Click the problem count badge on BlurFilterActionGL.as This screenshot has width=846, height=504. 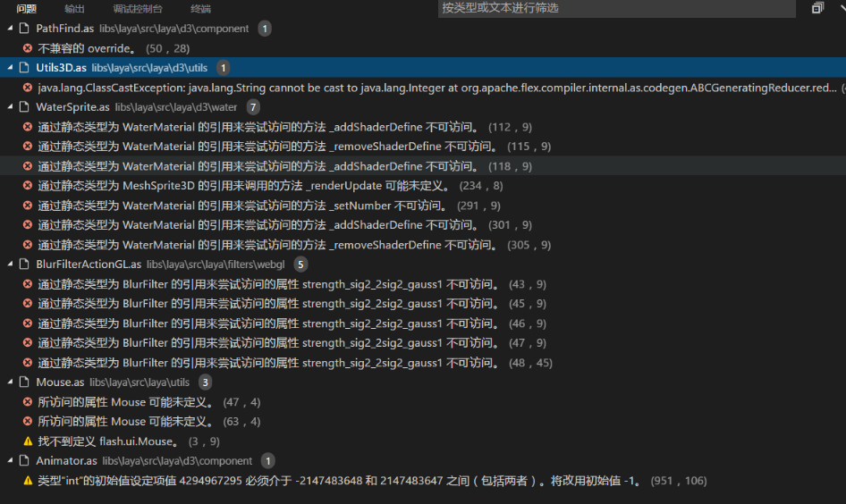(300, 265)
